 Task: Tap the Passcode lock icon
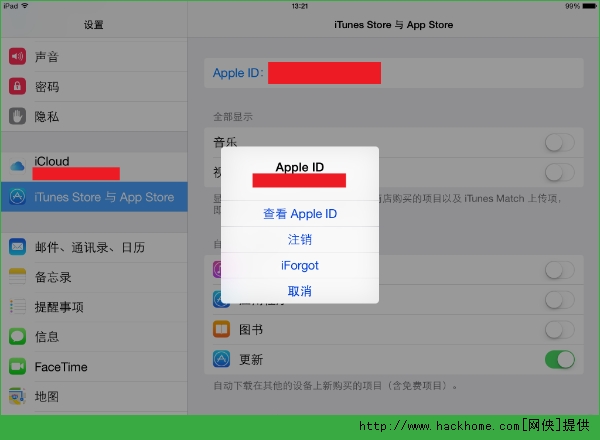coord(17,86)
